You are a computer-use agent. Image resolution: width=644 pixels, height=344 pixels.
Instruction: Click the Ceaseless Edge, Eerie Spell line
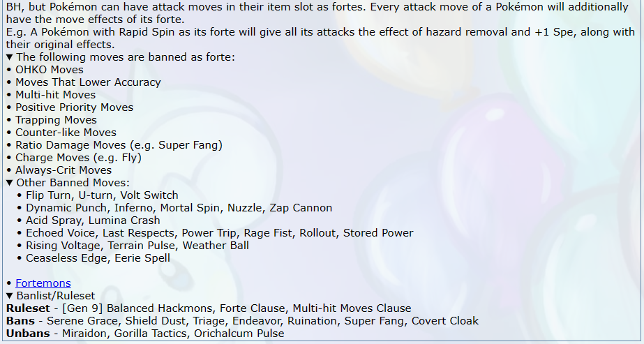tap(98, 258)
